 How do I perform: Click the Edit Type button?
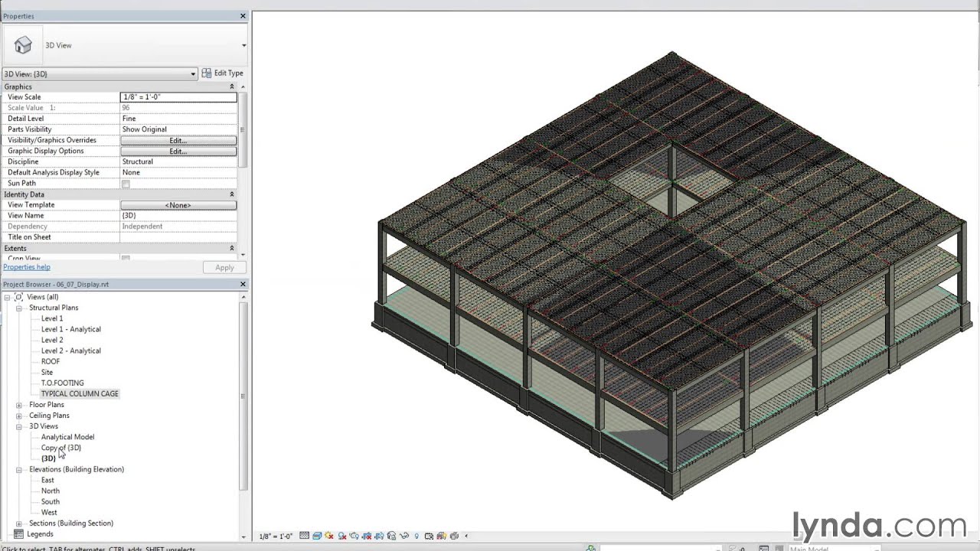pyautogui.click(x=223, y=73)
